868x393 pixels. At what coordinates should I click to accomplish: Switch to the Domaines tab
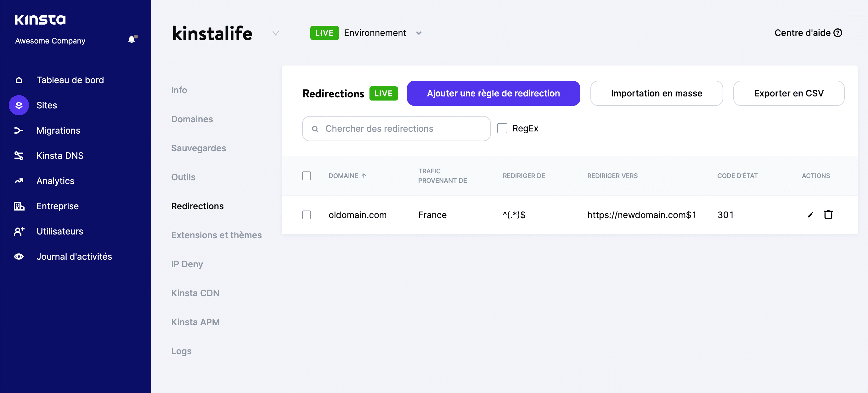pos(192,119)
